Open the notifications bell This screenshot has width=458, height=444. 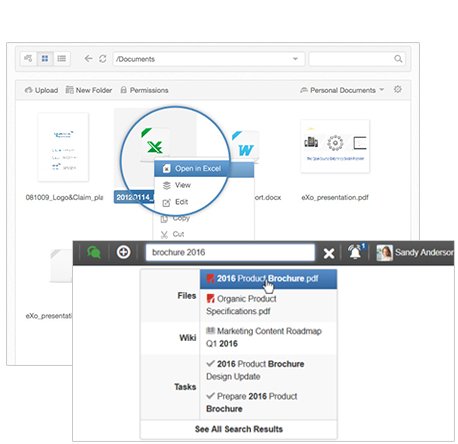point(355,252)
